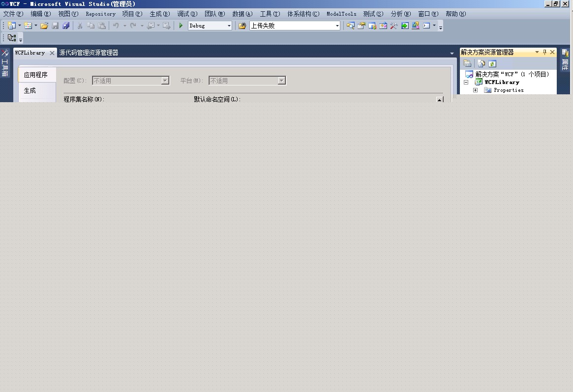Click the scroll-up arrow in properties page
The height and width of the screenshot is (392, 573).
440,99
